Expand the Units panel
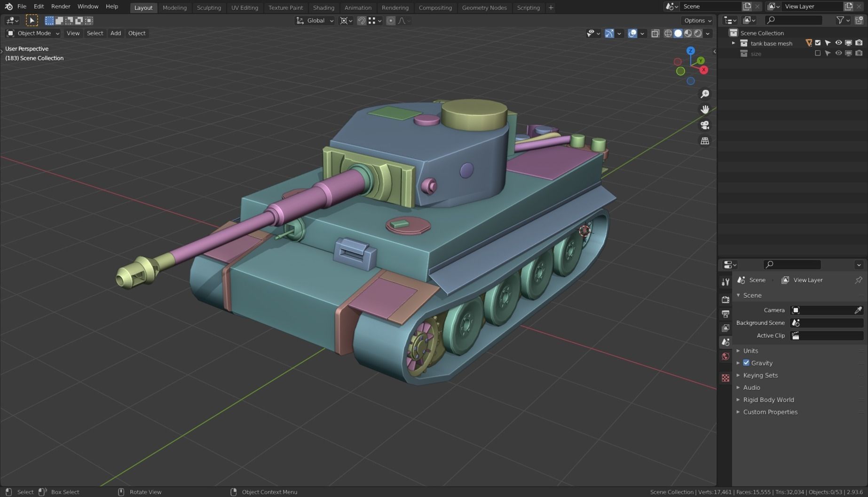 (750, 351)
